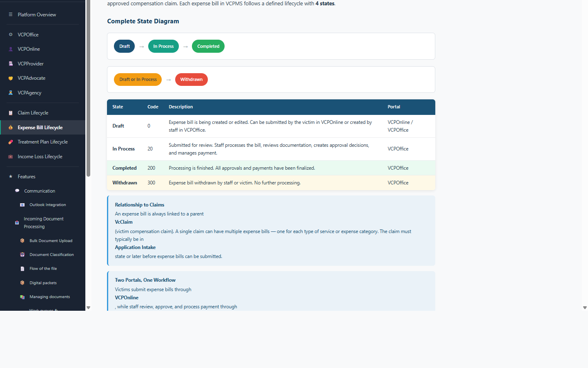Image resolution: width=588 pixels, height=368 pixels.
Task: Click the Claim Lifecycle clipboard icon
Action: click(10, 112)
